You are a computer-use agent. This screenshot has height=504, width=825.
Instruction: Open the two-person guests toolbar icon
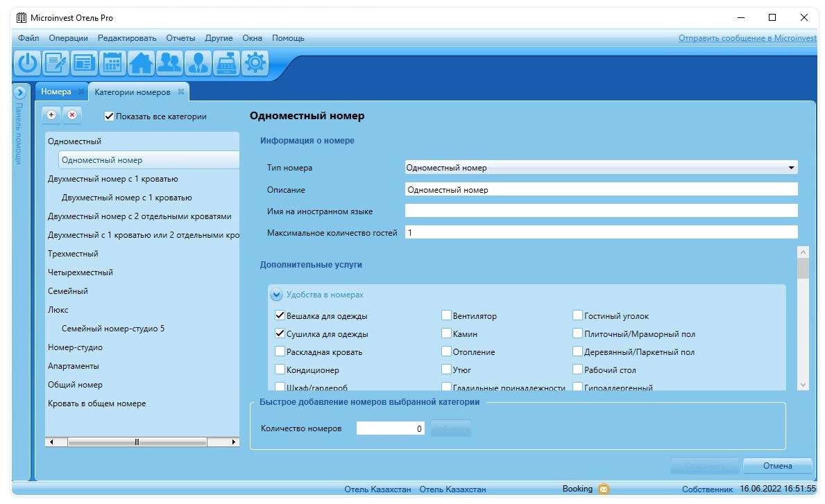(169, 64)
